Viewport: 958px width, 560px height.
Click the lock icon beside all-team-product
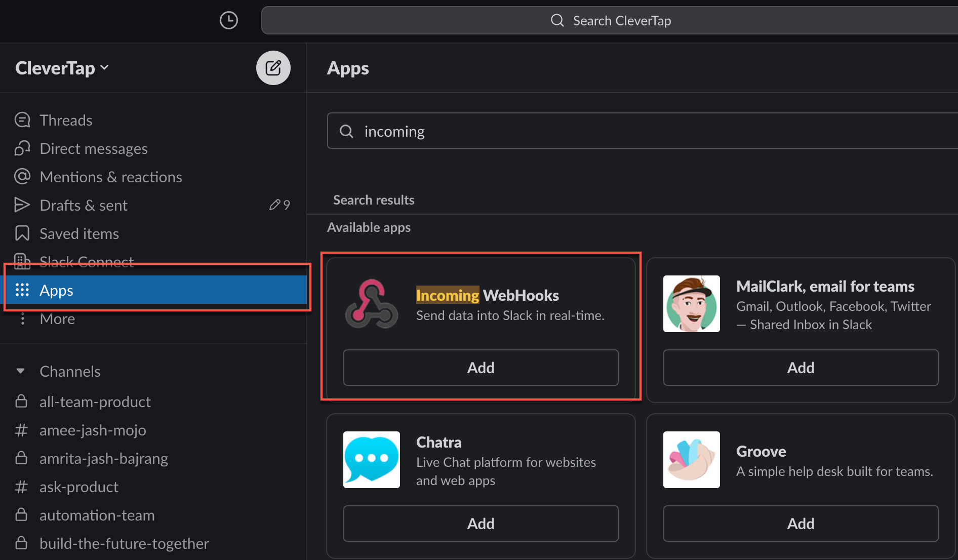pyautogui.click(x=21, y=401)
